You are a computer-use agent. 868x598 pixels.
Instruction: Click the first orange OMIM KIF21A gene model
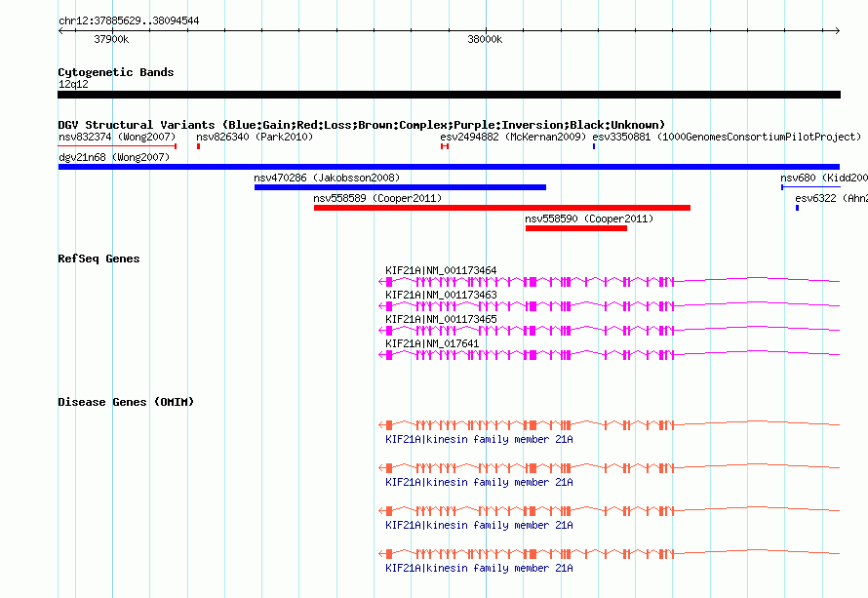point(609,424)
